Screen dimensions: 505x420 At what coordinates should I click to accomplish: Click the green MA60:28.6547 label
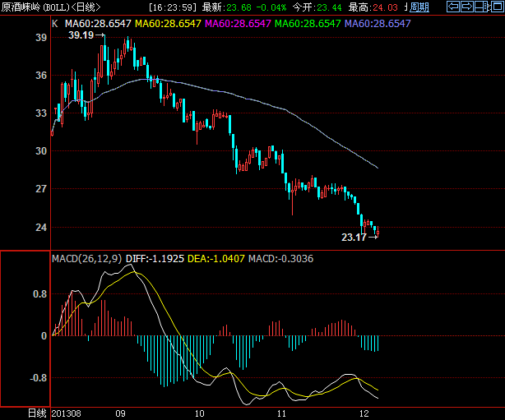(x=308, y=24)
